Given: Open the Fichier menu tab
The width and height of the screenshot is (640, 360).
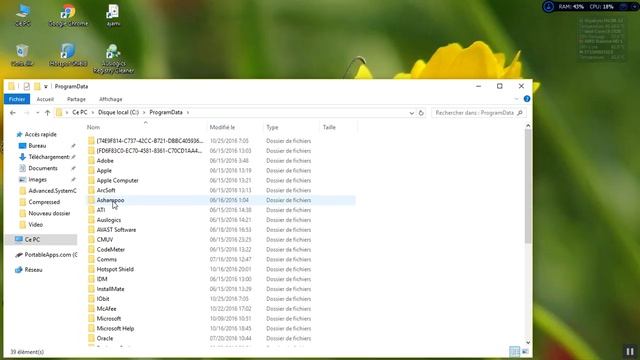Looking at the screenshot, I should 17,99.
